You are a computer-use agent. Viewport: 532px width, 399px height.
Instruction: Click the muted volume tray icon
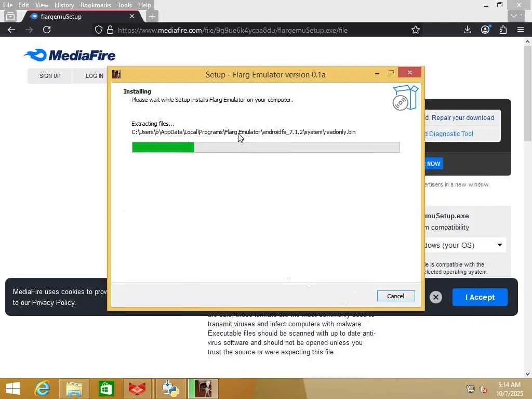pos(483,389)
